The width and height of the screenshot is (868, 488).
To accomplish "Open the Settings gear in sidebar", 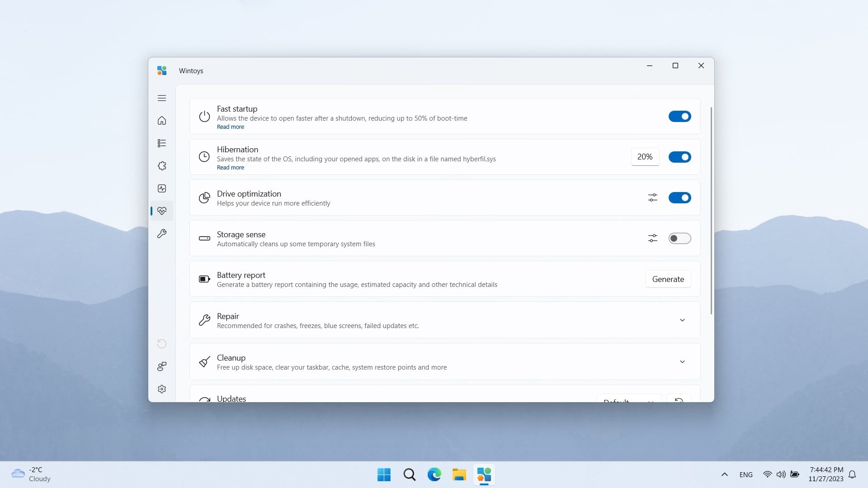I will (x=162, y=389).
